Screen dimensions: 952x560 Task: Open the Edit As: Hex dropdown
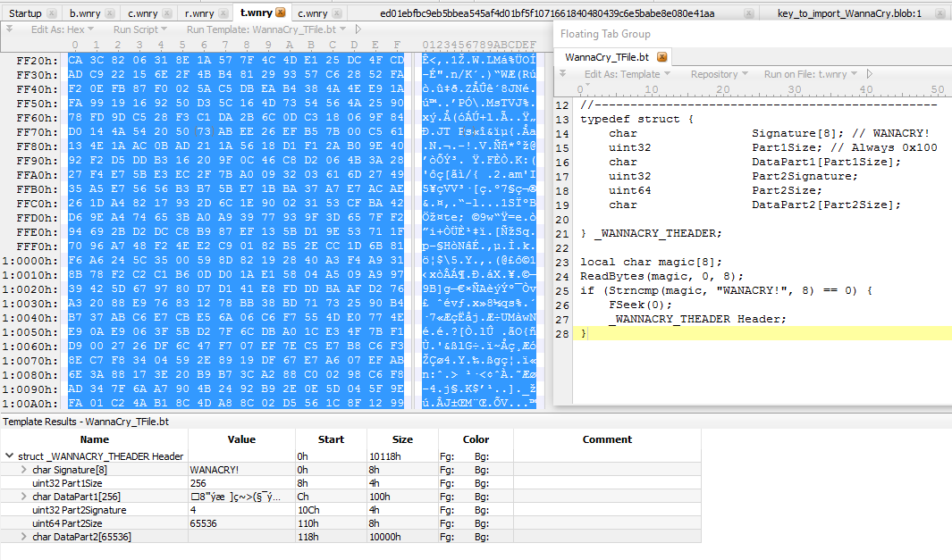point(63,29)
